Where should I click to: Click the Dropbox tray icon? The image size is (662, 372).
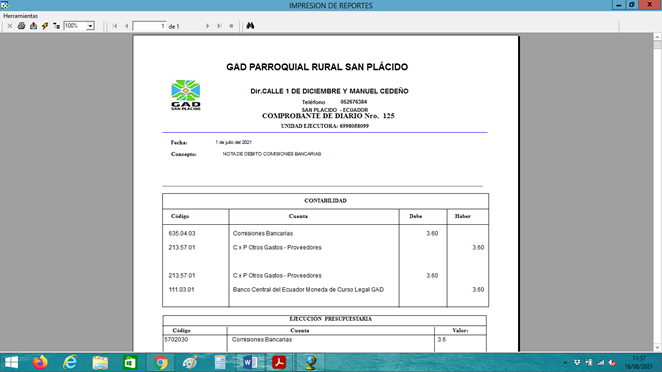577,363
